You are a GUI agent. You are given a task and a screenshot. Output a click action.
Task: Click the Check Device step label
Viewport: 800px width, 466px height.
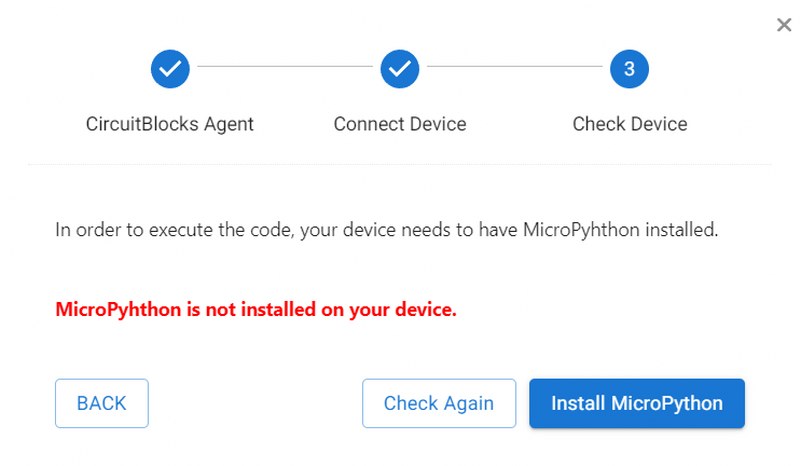630,124
